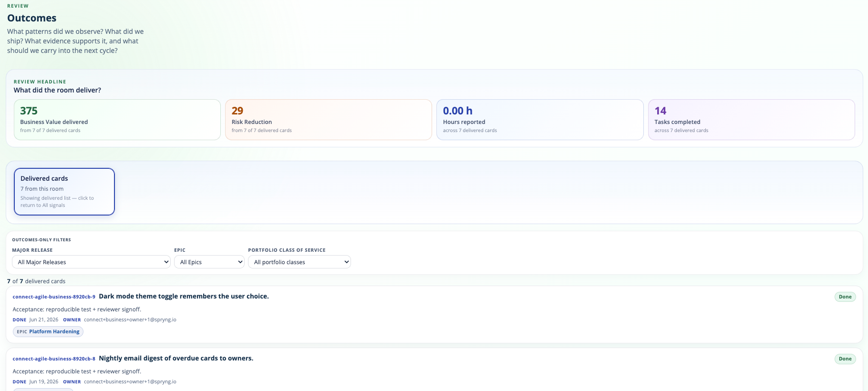
Task: Select the Tasks completed stat card
Action: point(752,120)
